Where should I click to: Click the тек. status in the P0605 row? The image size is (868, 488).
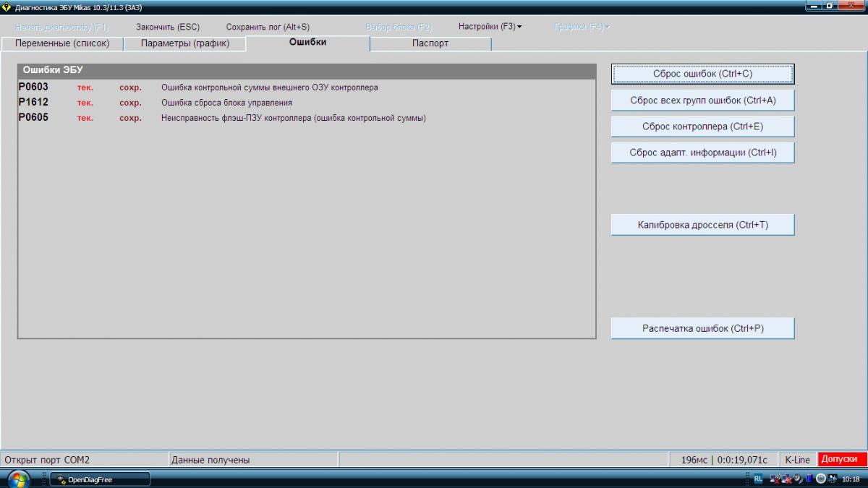[85, 118]
